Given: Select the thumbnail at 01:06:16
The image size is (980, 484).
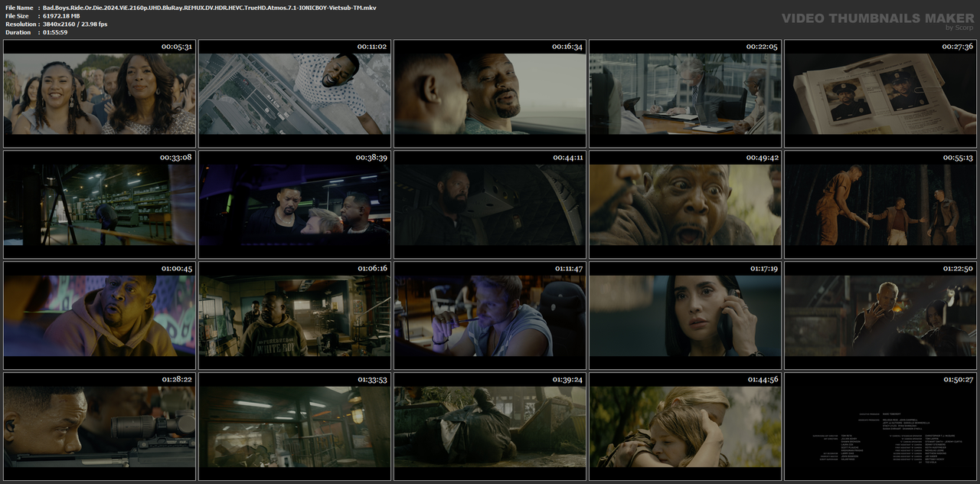Looking at the screenshot, I should tap(295, 316).
